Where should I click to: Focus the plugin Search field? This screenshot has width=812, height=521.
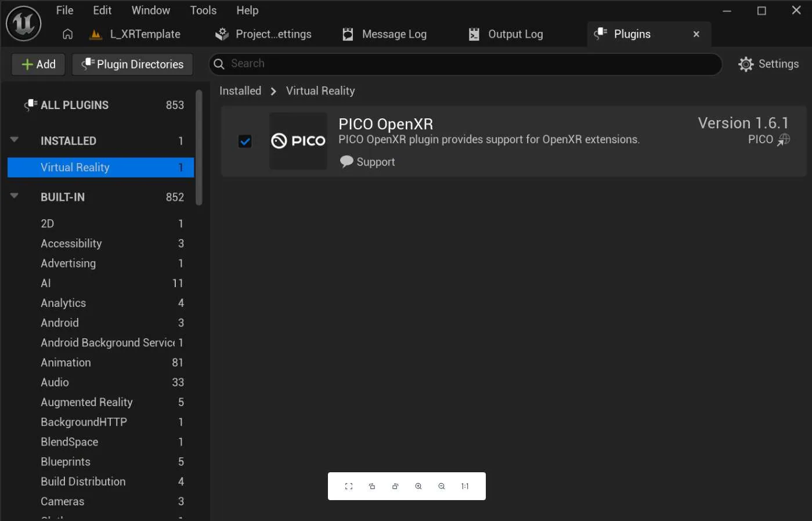(465, 64)
